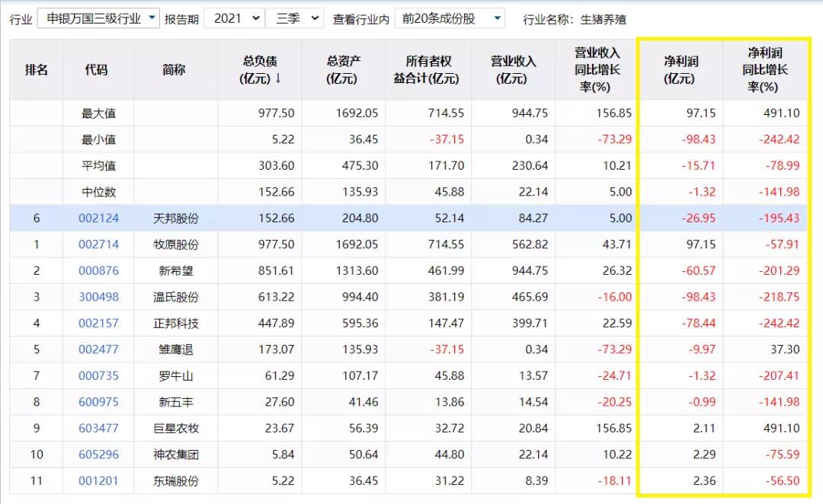Select the 新五丰 name cell
This screenshot has width=823, height=504.
(x=176, y=402)
